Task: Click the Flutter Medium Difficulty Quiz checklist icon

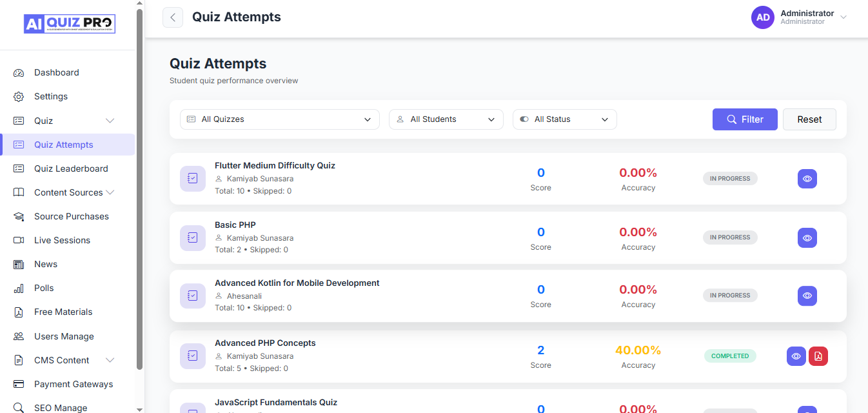Action: [193, 179]
